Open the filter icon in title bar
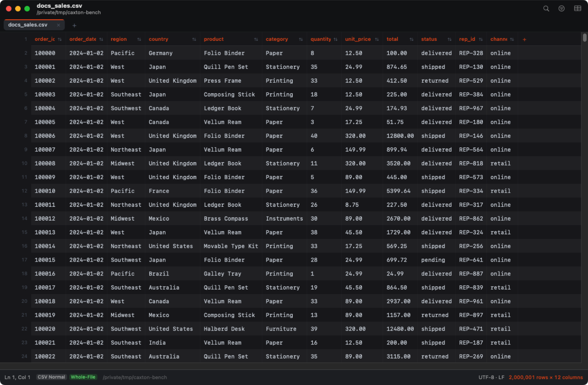The image size is (588, 385). pos(562,8)
